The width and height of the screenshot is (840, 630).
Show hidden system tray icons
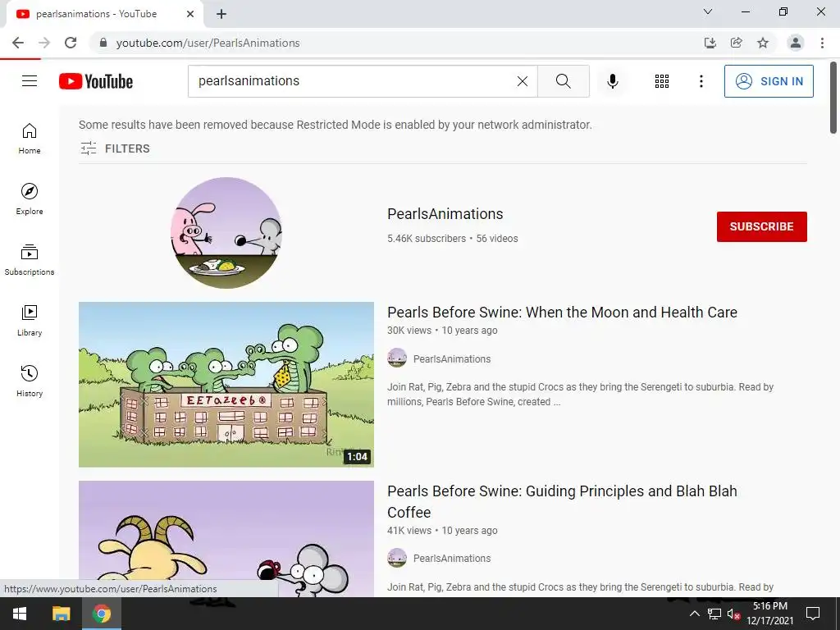(694, 614)
